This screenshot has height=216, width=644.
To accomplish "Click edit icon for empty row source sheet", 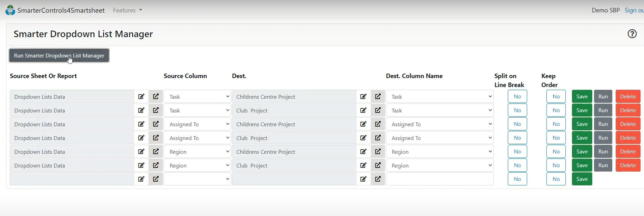I will coord(141,179).
